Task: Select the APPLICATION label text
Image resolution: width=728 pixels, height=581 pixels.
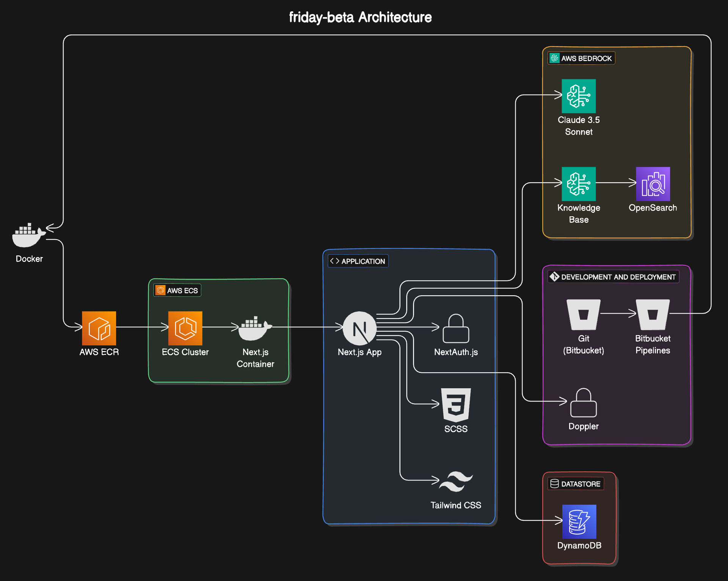Action: pyautogui.click(x=363, y=261)
